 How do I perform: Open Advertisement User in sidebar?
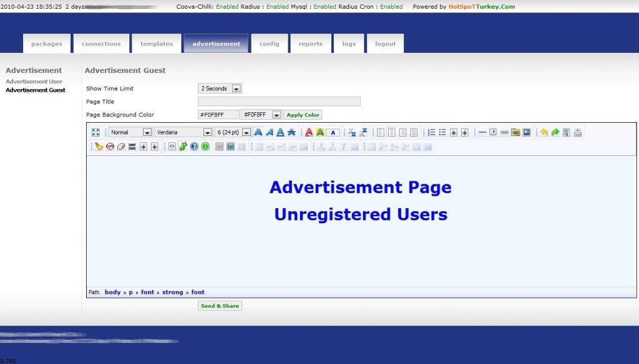tap(34, 82)
